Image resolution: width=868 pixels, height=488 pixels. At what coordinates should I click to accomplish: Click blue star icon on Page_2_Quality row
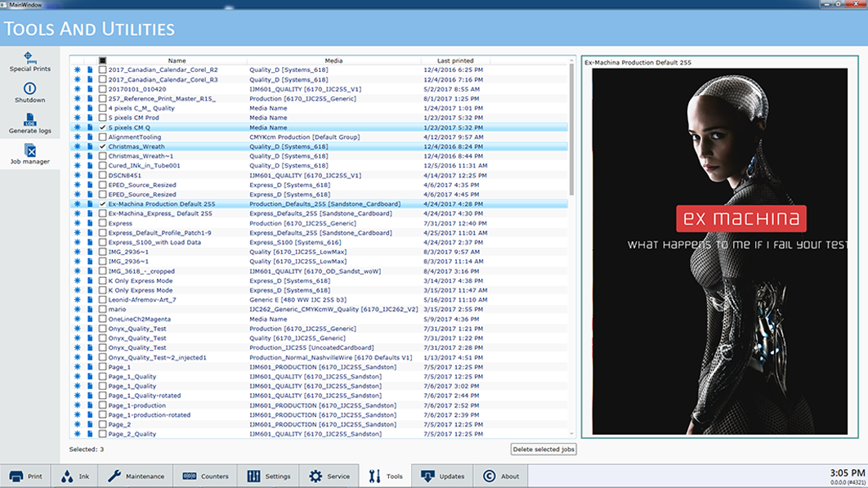pyautogui.click(x=77, y=434)
